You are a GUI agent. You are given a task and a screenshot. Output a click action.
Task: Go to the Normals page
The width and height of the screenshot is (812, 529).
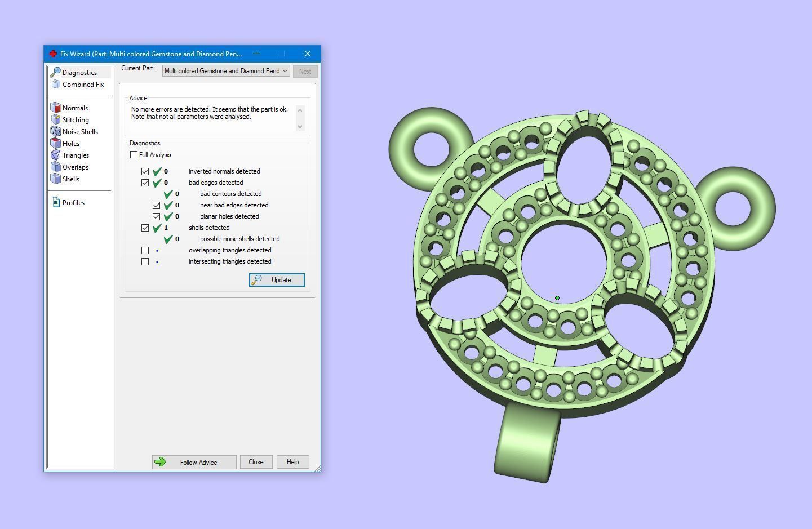click(x=75, y=108)
